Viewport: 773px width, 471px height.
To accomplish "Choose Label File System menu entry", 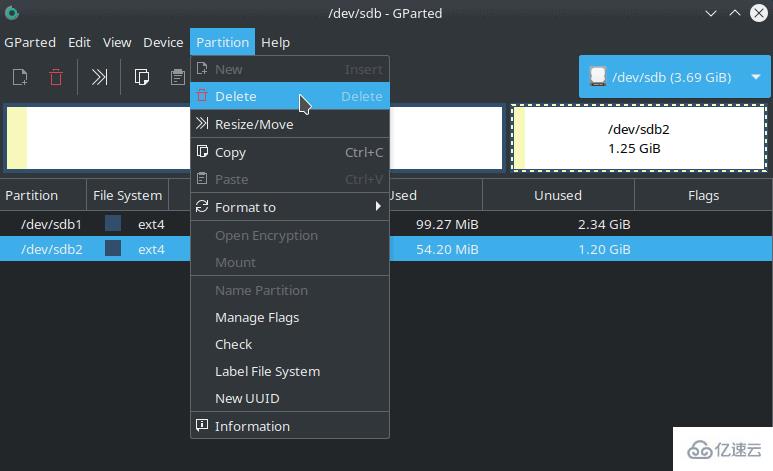I will [290, 371].
